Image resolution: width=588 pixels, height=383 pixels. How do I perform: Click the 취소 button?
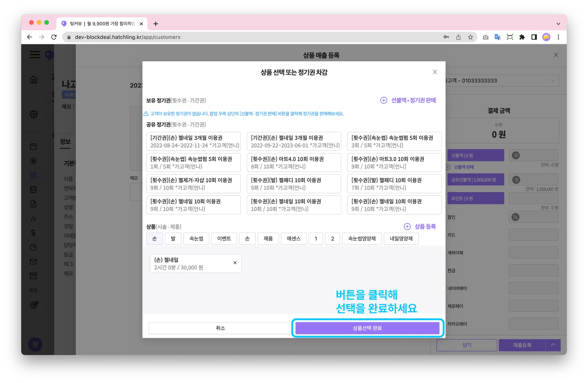[220, 328]
